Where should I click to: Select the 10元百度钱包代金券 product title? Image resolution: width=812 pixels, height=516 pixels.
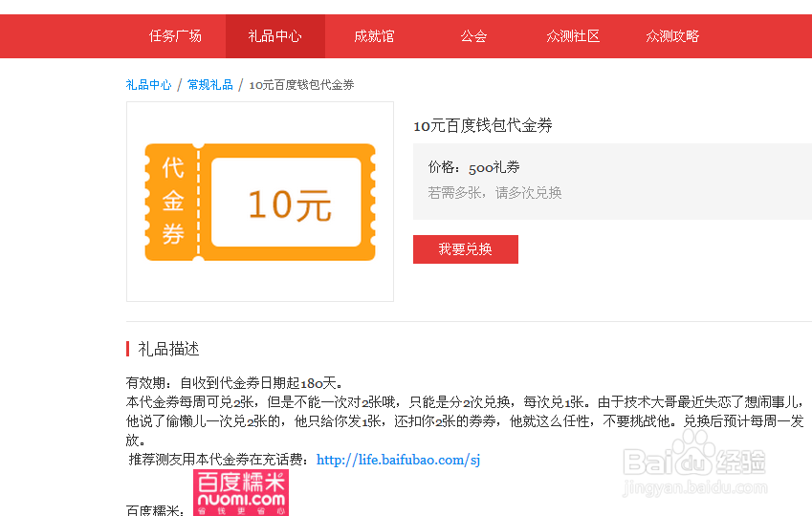point(483,125)
